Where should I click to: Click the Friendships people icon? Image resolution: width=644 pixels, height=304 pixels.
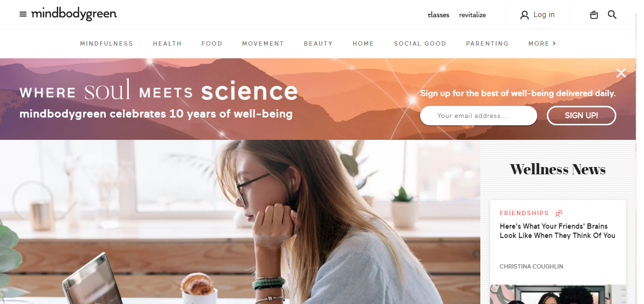pos(559,213)
